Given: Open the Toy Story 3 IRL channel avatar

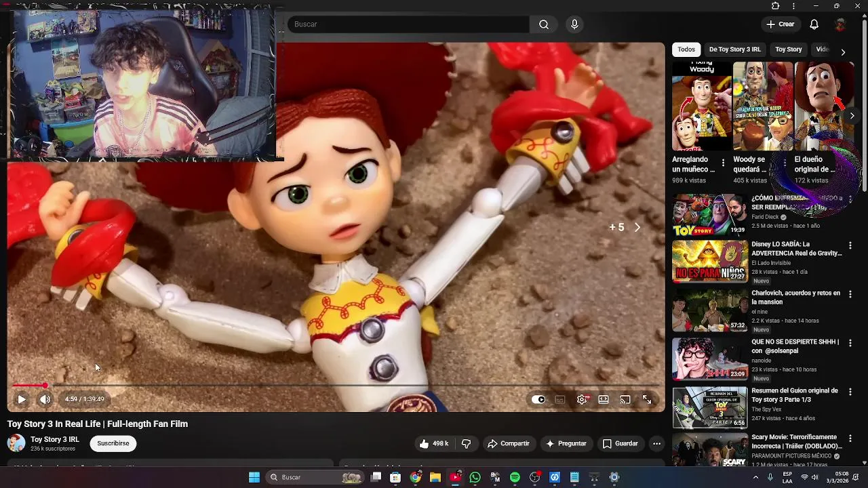Looking at the screenshot, I should point(16,443).
